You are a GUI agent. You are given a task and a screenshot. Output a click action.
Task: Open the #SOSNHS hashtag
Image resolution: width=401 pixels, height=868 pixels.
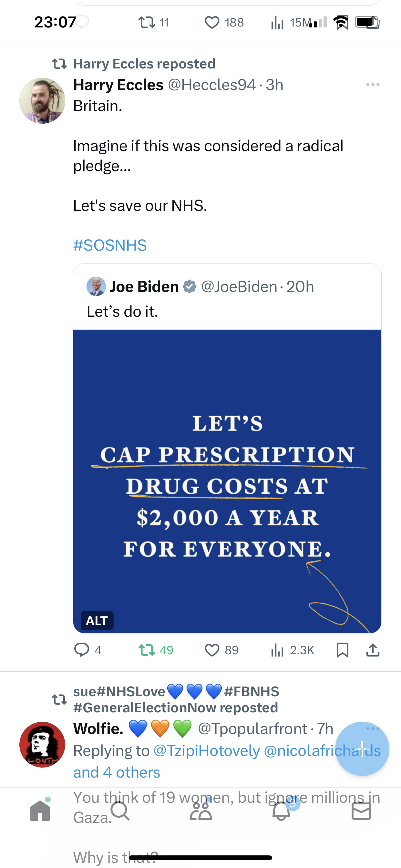(110, 245)
